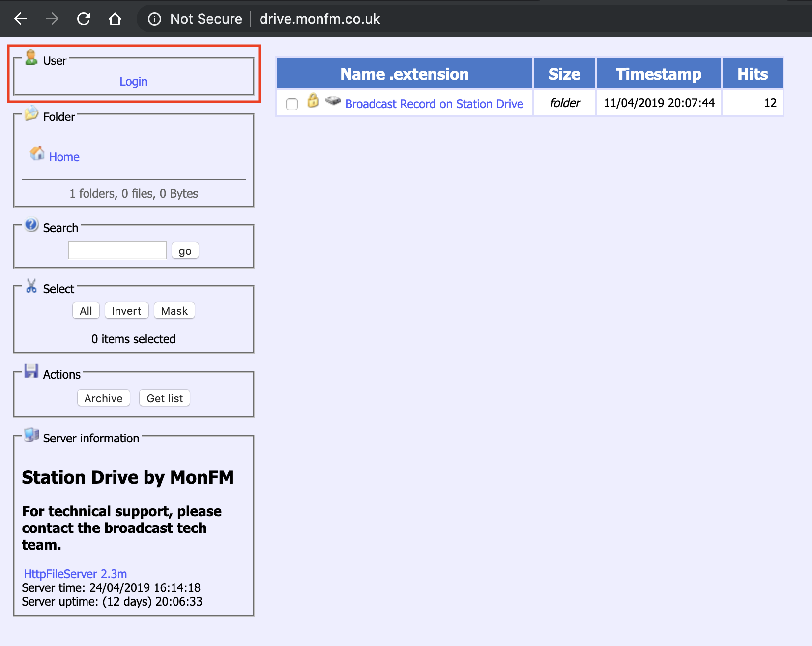Viewport: 812px width, 646px height.
Task: Click the Station Drive by MonFM heading
Action: pos(128,477)
